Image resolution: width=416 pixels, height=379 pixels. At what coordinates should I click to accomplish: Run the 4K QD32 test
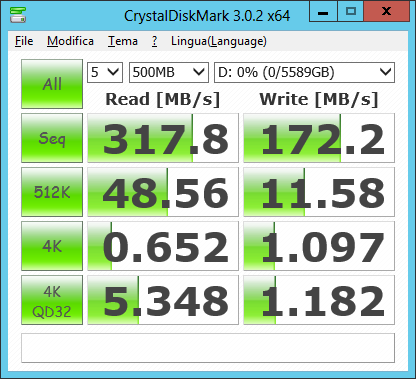coord(52,300)
